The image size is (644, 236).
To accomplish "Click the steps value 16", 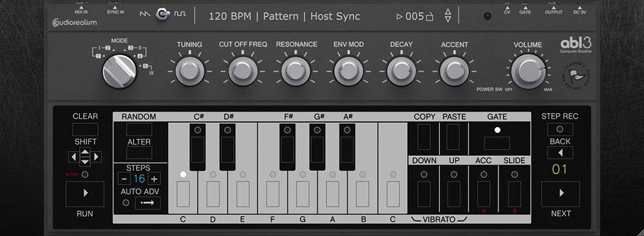I will (x=139, y=179).
